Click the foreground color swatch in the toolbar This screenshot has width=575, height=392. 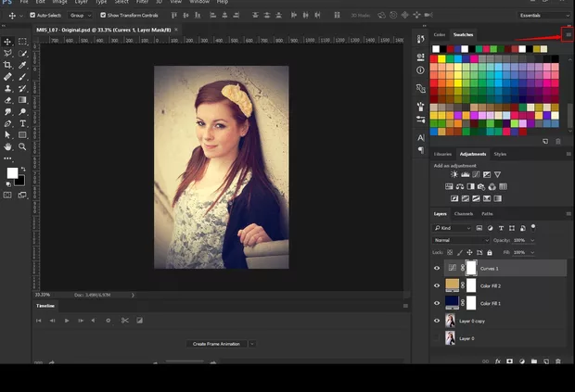pyautogui.click(x=13, y=173)
